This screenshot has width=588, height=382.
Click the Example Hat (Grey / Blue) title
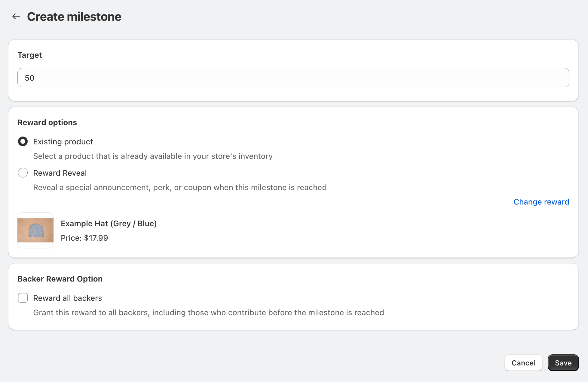pos(109,223)
